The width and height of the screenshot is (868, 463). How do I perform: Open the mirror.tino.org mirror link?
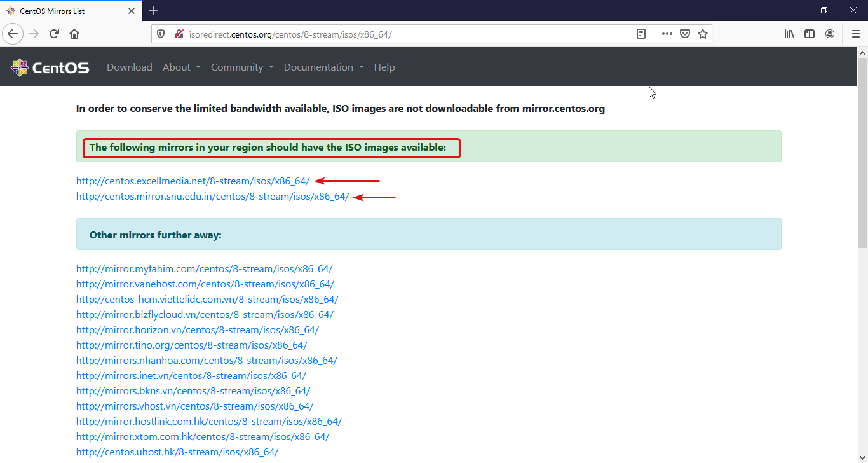tap(192, 345)
